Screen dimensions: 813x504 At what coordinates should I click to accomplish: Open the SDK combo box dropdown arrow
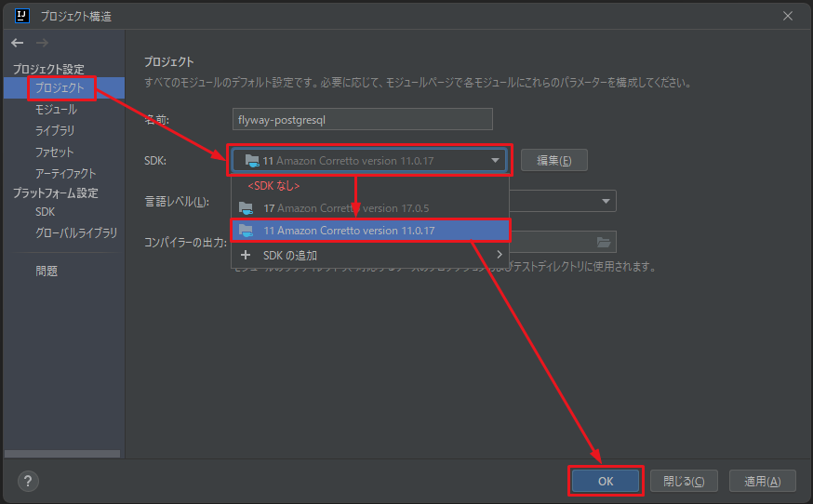[495, 161]
